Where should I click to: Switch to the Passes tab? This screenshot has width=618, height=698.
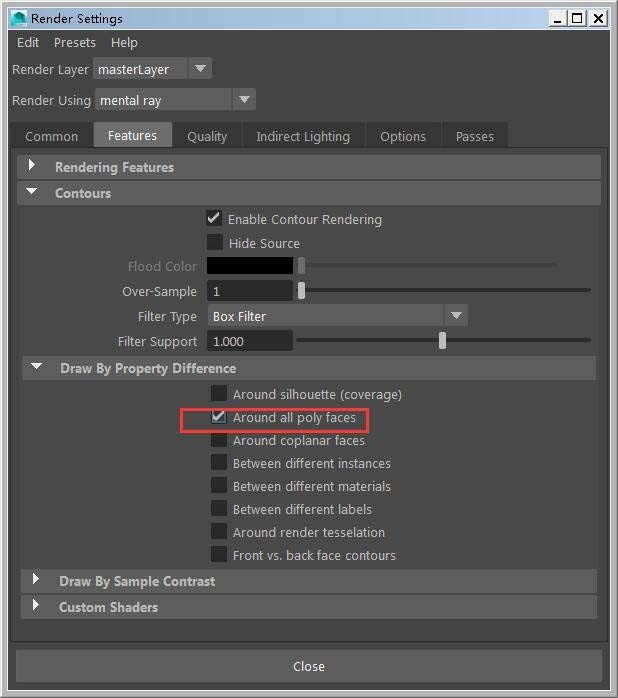coord(475,136)
